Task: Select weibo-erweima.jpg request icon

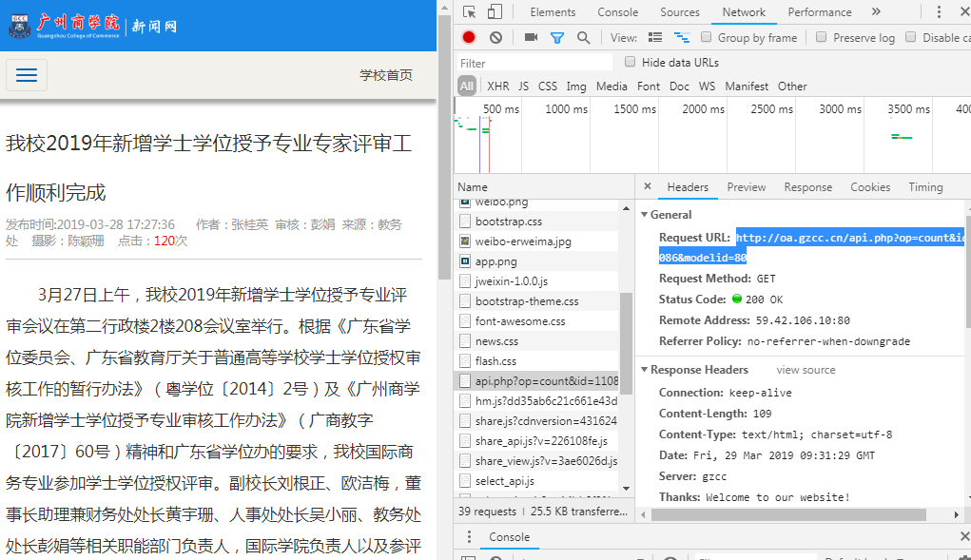Action: 465,241
